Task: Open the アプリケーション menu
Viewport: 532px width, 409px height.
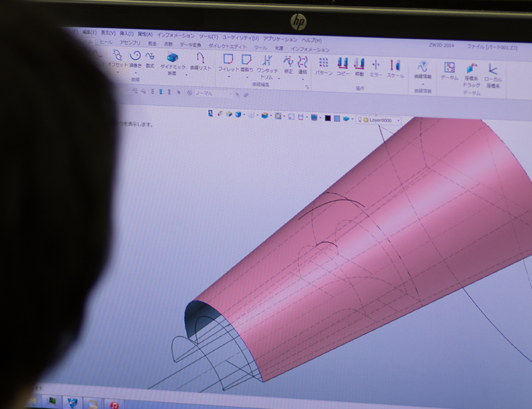Action: click(280, 39)
